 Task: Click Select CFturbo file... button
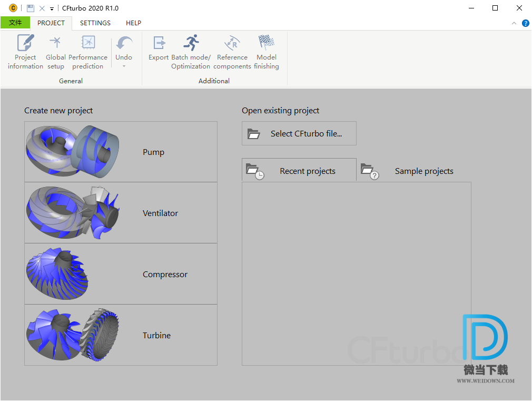click(x=299, y=133)
